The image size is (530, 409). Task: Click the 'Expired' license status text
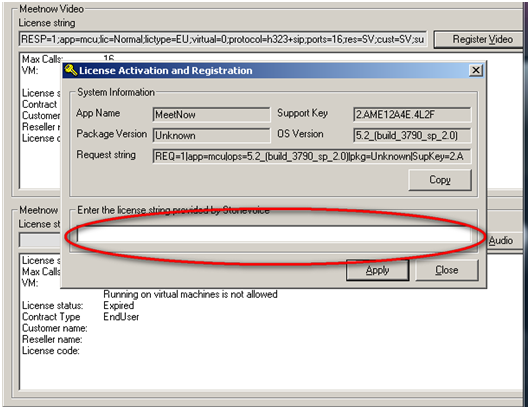coord(119,306)
